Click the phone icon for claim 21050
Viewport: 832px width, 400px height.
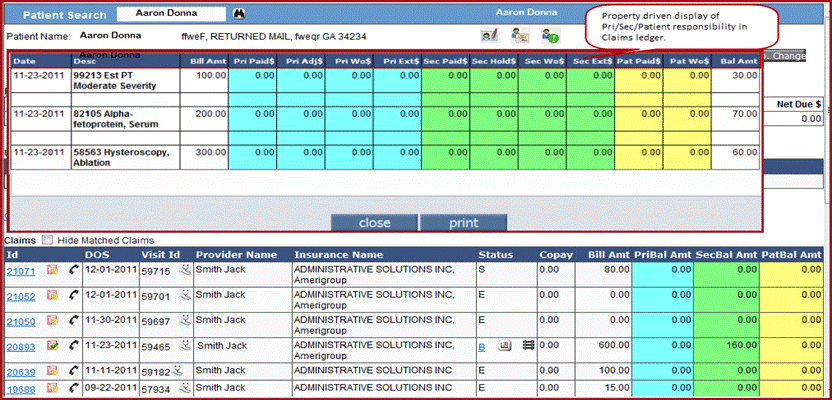point(73,320)
